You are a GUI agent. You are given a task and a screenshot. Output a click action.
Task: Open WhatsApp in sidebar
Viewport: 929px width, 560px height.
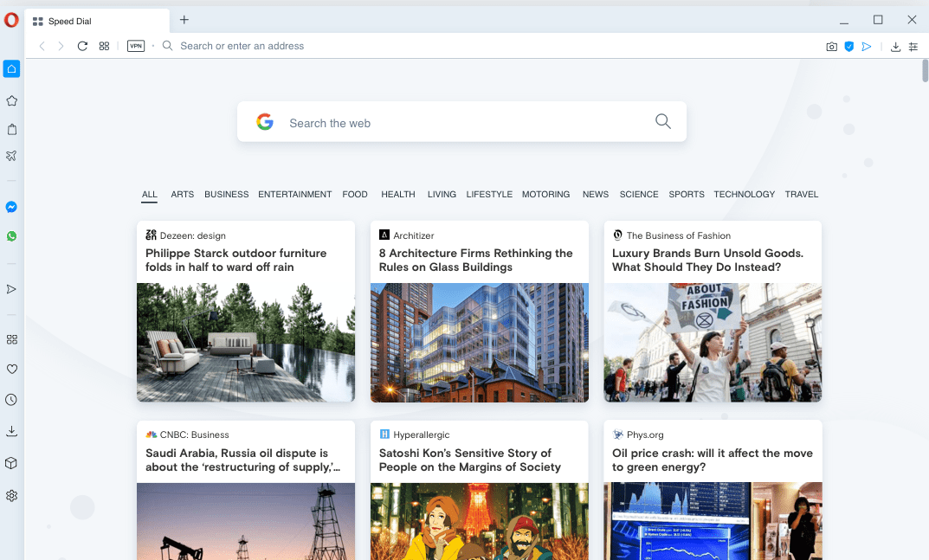(11, 235)
